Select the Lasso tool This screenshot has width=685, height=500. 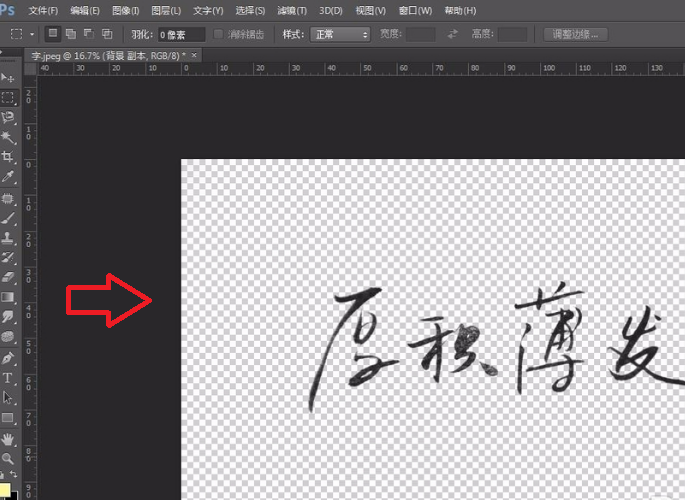point(8,117)
